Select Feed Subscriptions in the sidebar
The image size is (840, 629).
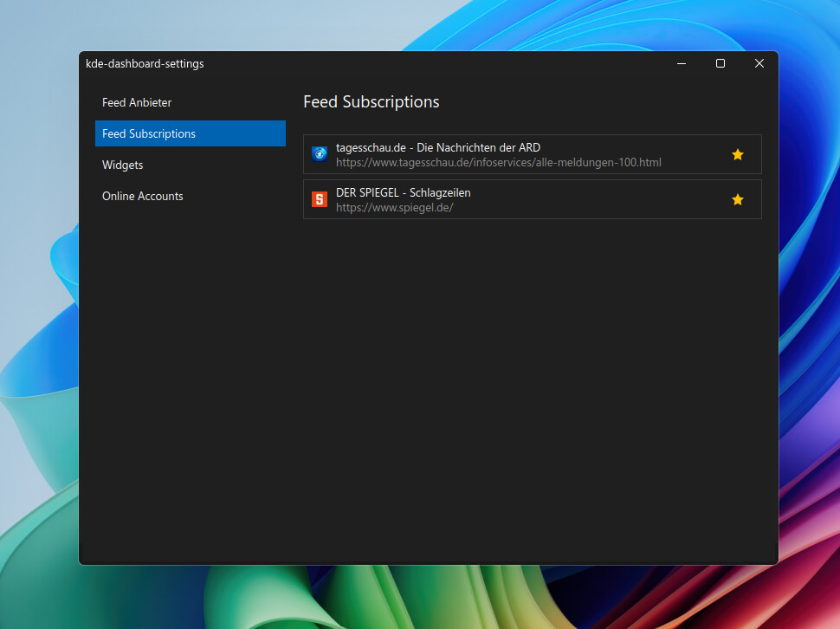coord(149,133)
